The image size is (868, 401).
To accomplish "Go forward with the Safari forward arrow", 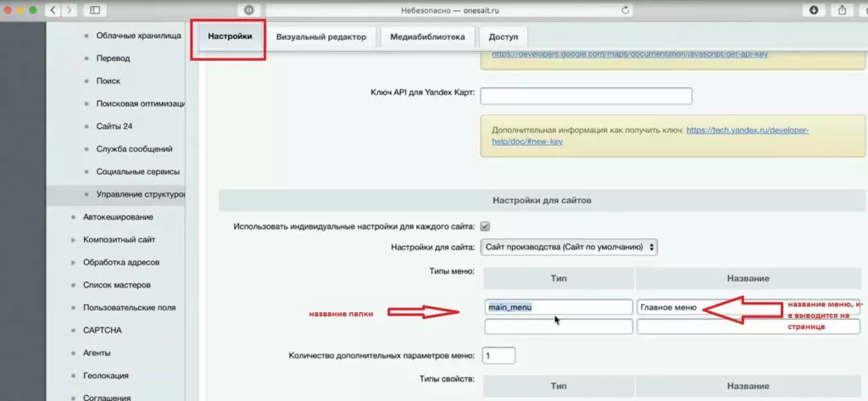I will coord(70,9).
